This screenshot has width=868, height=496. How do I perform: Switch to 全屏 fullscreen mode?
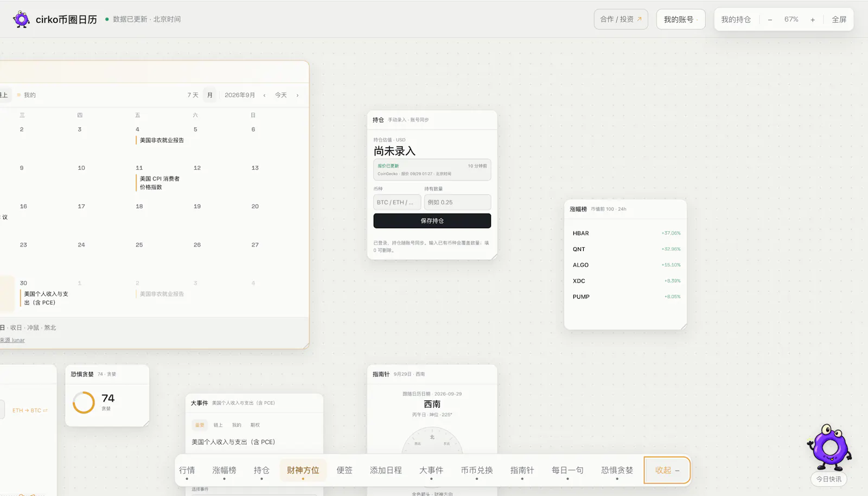tap(839, 20)
